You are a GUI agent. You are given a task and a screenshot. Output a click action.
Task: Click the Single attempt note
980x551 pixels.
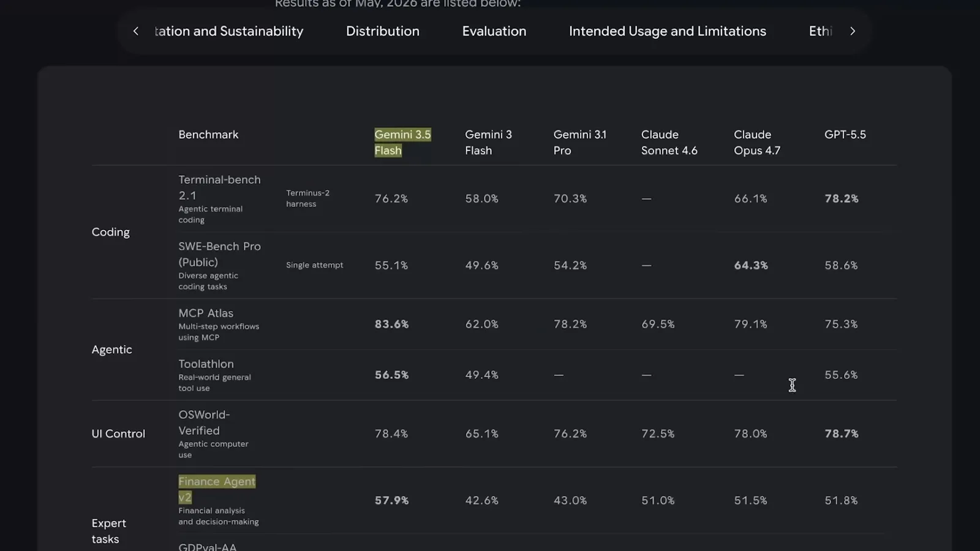(314, 265)
